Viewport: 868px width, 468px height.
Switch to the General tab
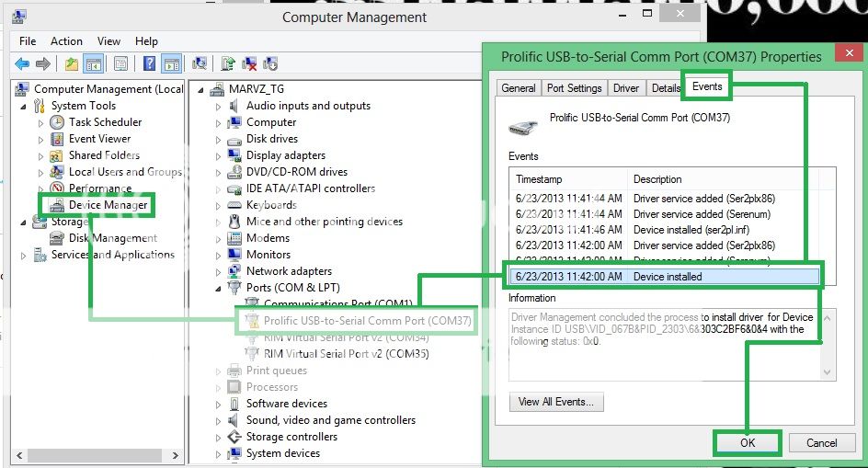519,88
